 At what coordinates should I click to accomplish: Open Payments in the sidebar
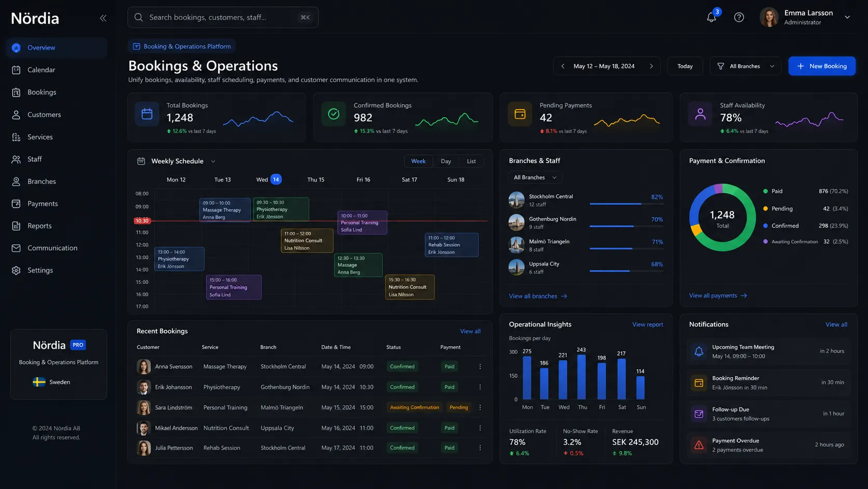coord(57,204)
